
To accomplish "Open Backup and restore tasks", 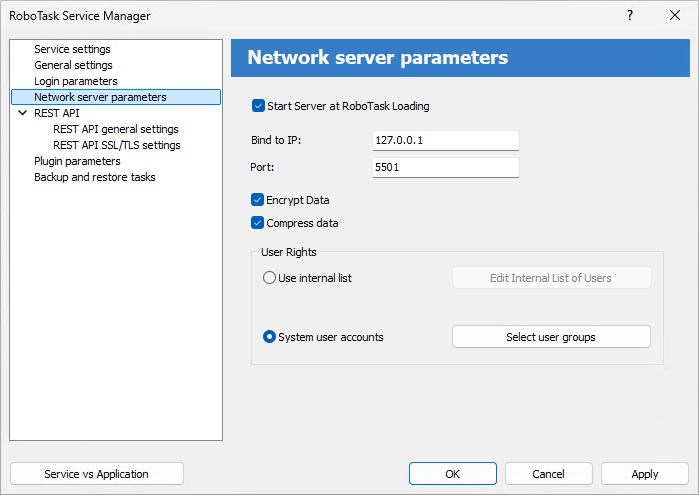I will 95,177.
